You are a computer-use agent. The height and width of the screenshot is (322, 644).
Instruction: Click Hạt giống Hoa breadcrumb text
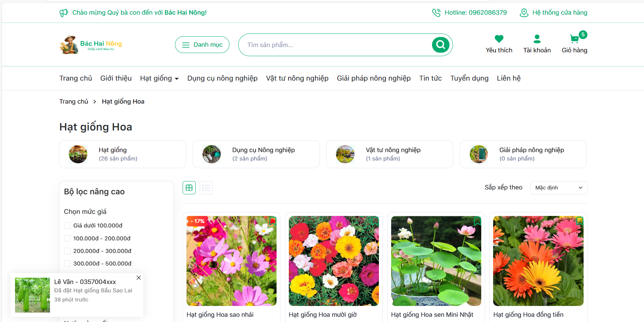pos(123,102)
